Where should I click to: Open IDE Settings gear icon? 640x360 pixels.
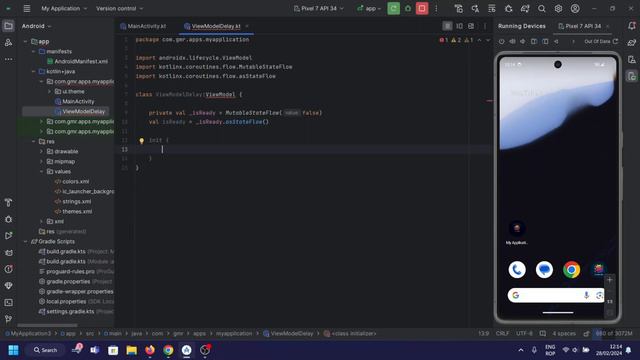pos(558,8)
